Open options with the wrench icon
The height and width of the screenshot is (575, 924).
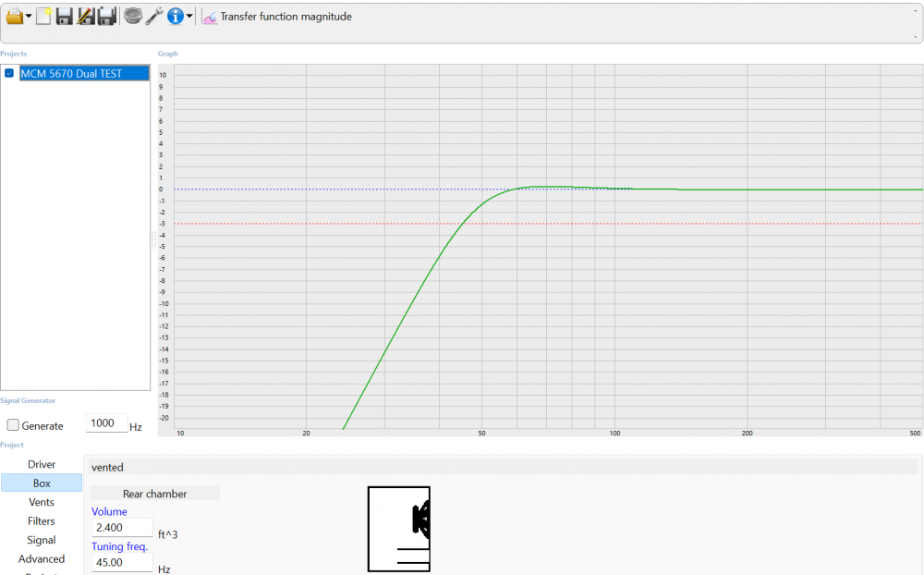click(x=154, y=16)
